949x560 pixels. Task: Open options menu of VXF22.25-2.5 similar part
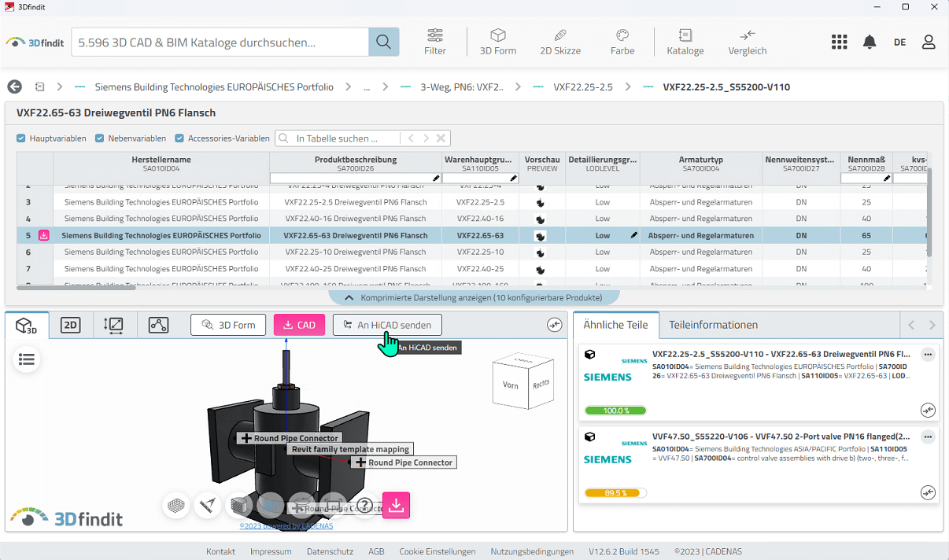coord(928,355)
